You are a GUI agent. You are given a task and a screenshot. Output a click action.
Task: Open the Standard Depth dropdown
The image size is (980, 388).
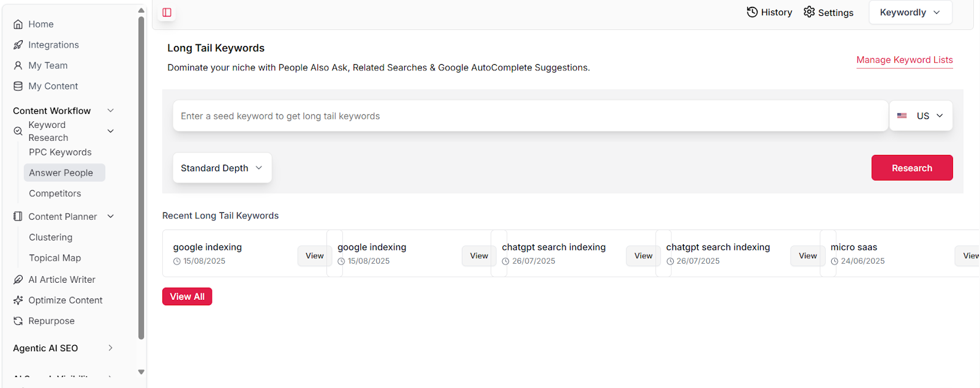click(222, 168)
